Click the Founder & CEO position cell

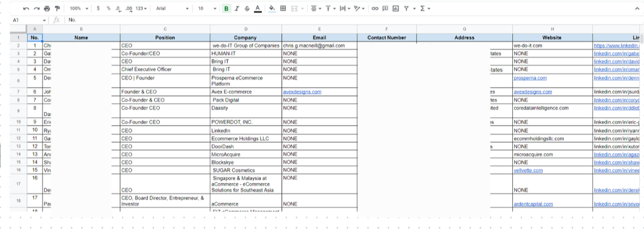click(x=165, y=92)
